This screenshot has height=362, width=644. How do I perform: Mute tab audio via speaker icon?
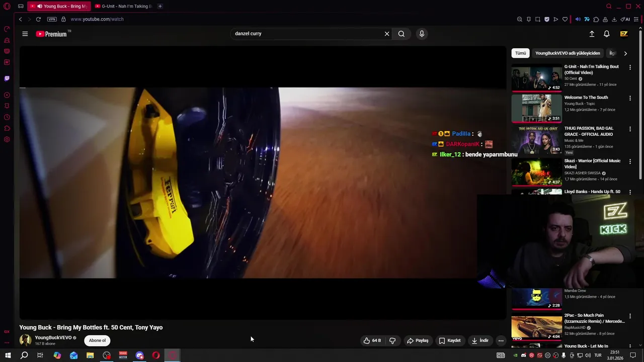(578, 19)
